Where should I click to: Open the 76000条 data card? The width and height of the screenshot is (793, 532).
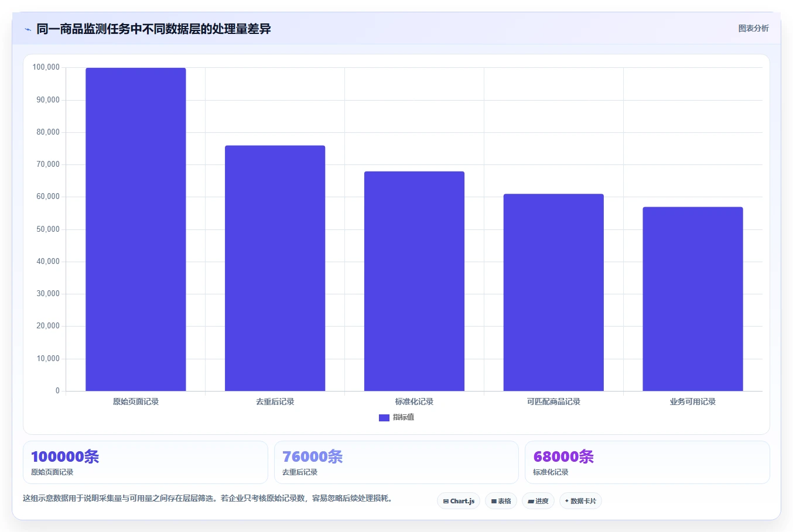click(x=396, y=462)
